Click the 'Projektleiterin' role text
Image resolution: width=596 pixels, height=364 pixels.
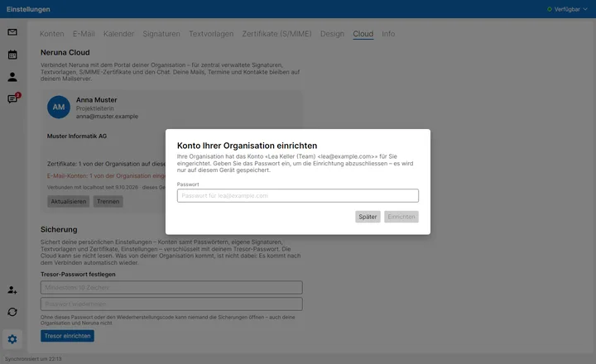(x=94, y=108)
